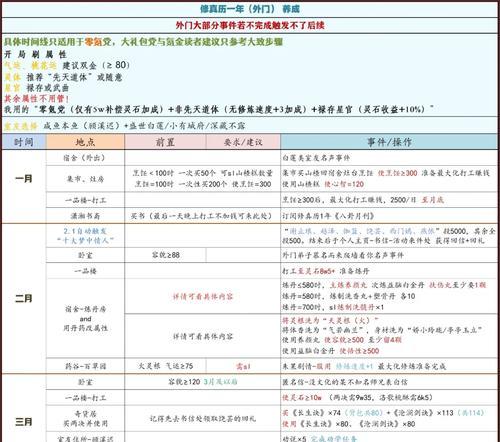Image resolution: width=500 pixels, height=442 pixels.
Task: Select the requirement cell "容貌≥88"
Action: pos(166,255)
